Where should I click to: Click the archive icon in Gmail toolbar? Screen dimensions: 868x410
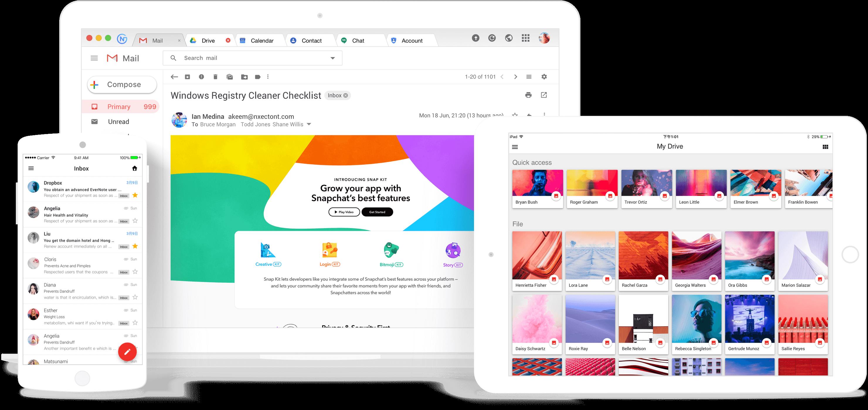(x=189, y=77)
